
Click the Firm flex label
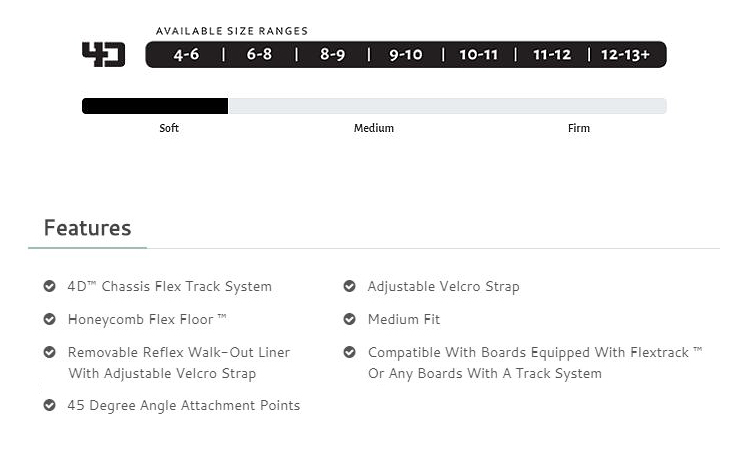click(579, 128)
